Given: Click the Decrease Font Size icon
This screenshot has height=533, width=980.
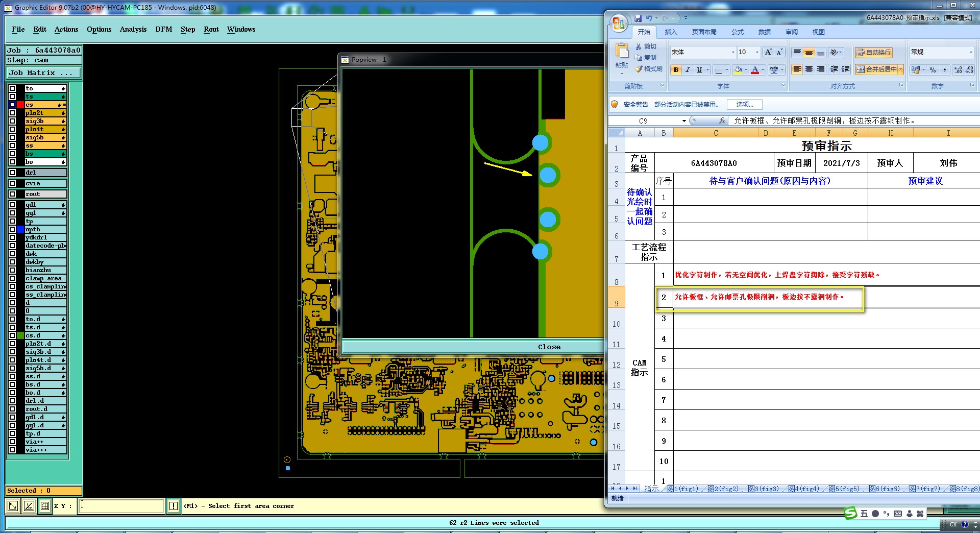Looking at the screenshot, I should [x=779, y=52].
